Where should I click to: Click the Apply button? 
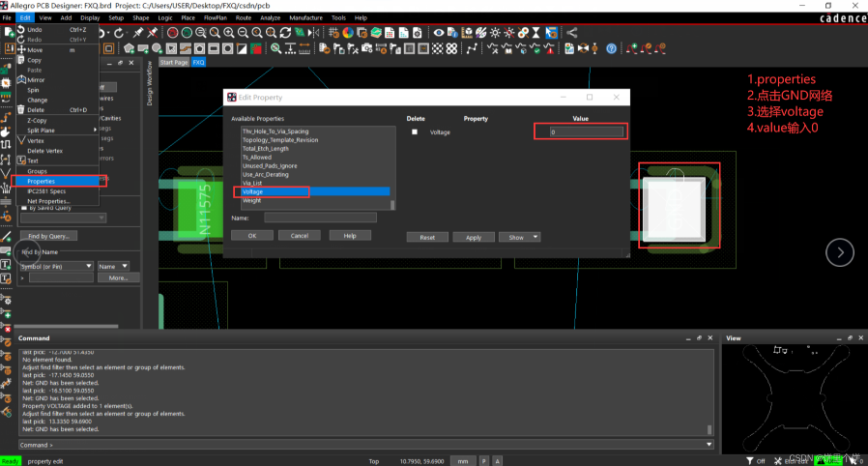474,238
